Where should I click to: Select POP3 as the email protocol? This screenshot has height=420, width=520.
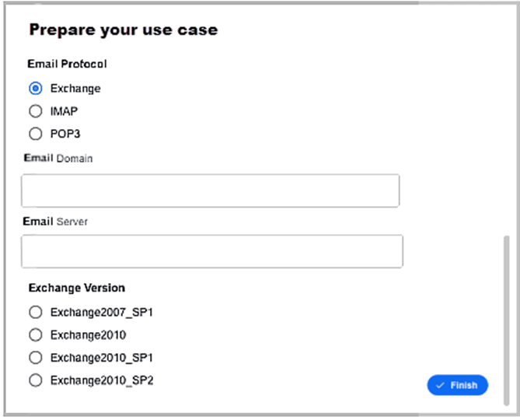point(36,134)
